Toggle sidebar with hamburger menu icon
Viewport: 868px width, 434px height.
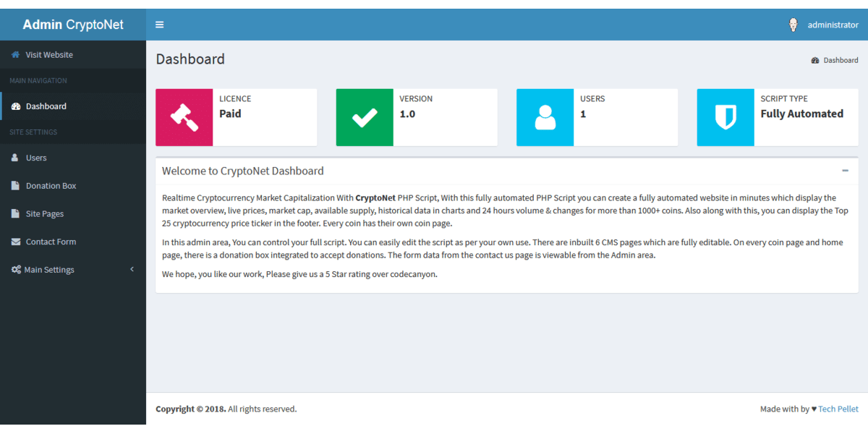(160, 25)
